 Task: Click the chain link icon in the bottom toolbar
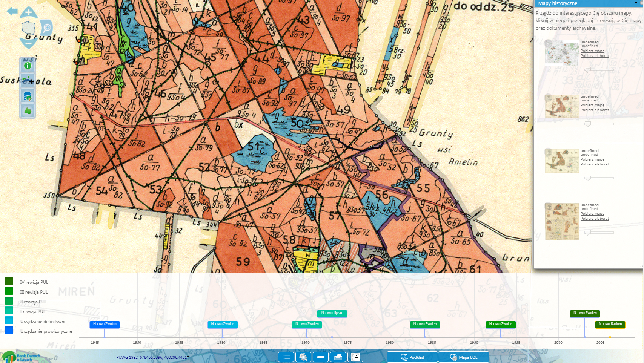coord(321,357)
